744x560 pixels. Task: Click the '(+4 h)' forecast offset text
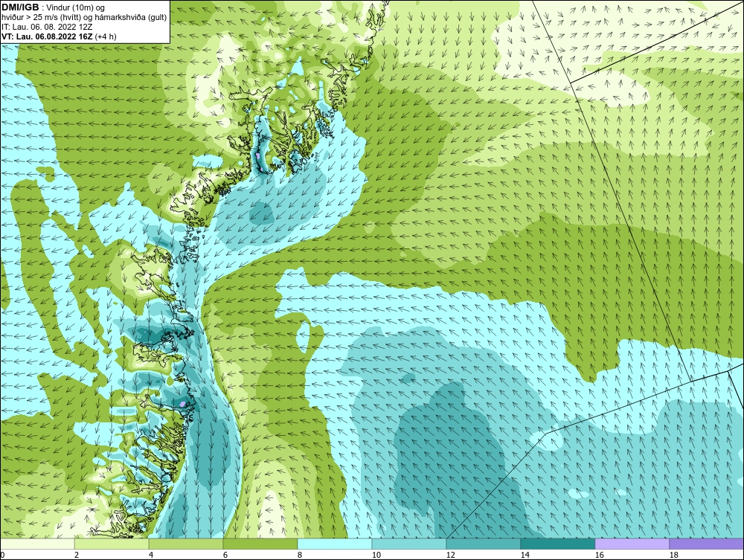point(106,36)
